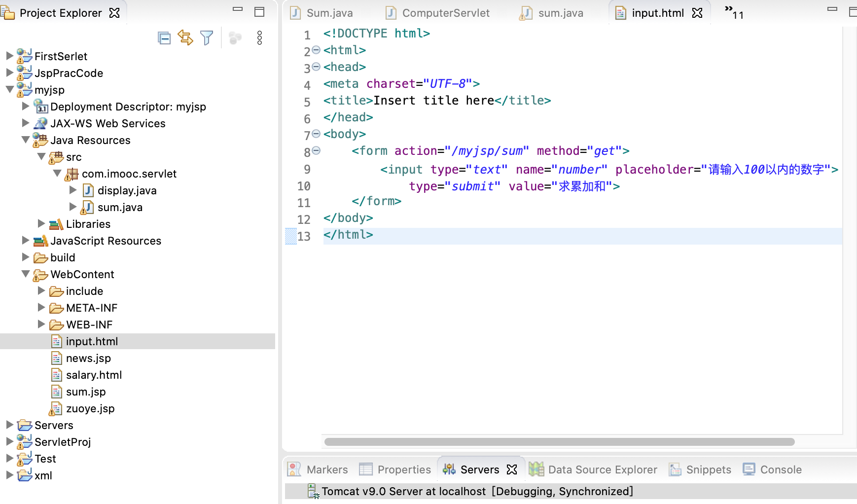Collapse the src folder
Image resolution: width=857 pixels, height=504 pixels.
point(41,156)
